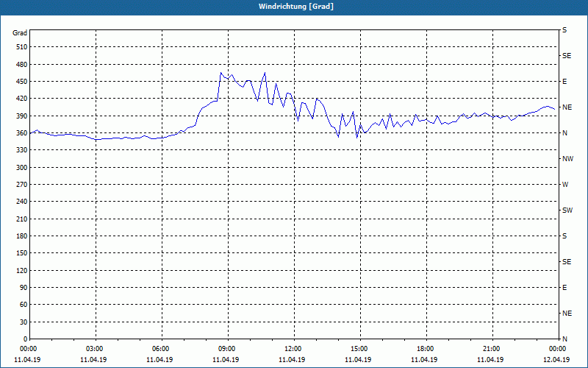Select the 15:00 time label
Viewport: 588px width, 368px height.
click(x=359, y=349)
